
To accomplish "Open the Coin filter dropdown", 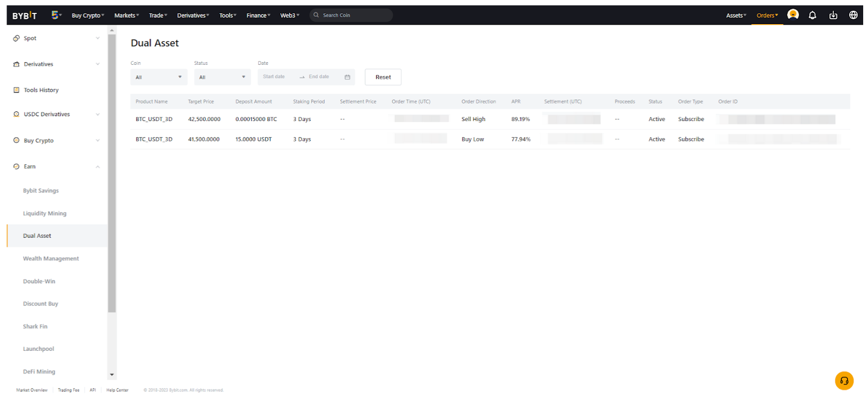I will coord(159,77).
